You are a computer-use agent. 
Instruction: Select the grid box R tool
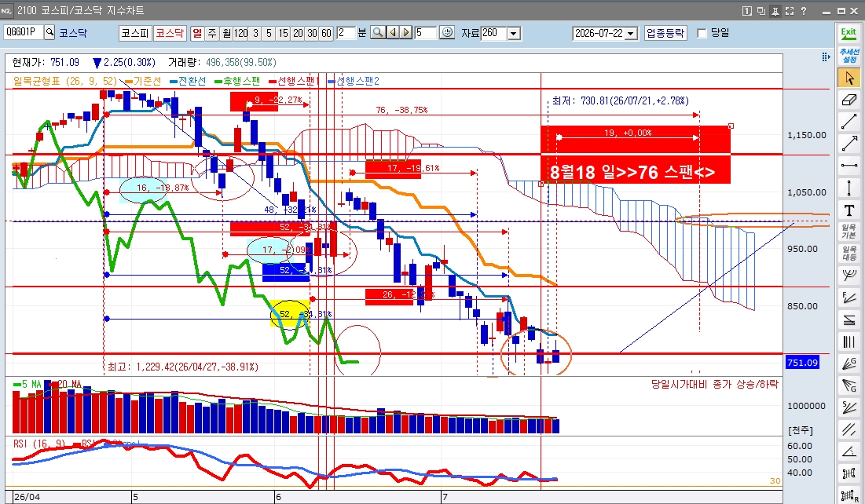pos(849,495)
